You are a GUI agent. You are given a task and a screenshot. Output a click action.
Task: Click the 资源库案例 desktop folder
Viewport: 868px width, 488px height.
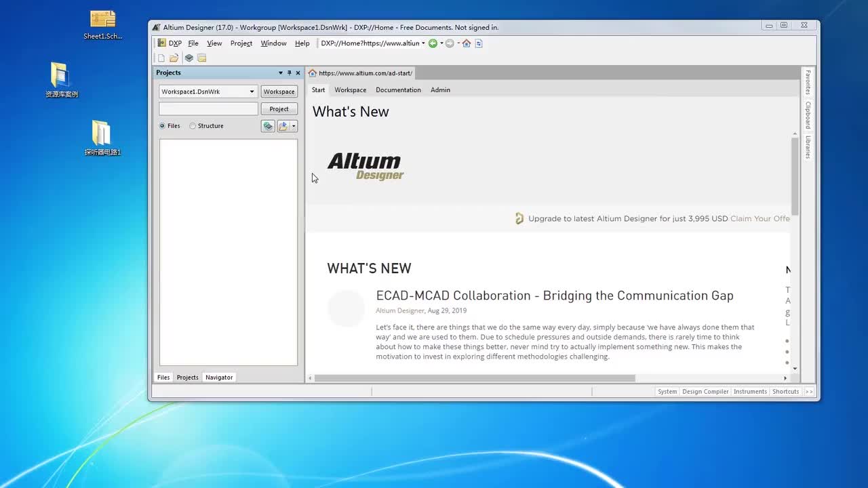pos(61,79)
